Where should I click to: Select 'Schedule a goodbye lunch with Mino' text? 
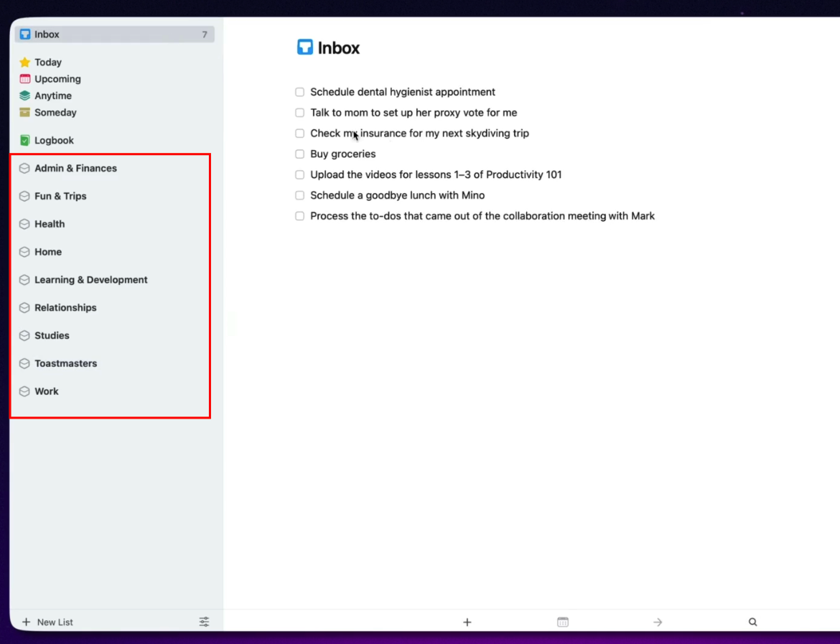click(x=398, y=195)
